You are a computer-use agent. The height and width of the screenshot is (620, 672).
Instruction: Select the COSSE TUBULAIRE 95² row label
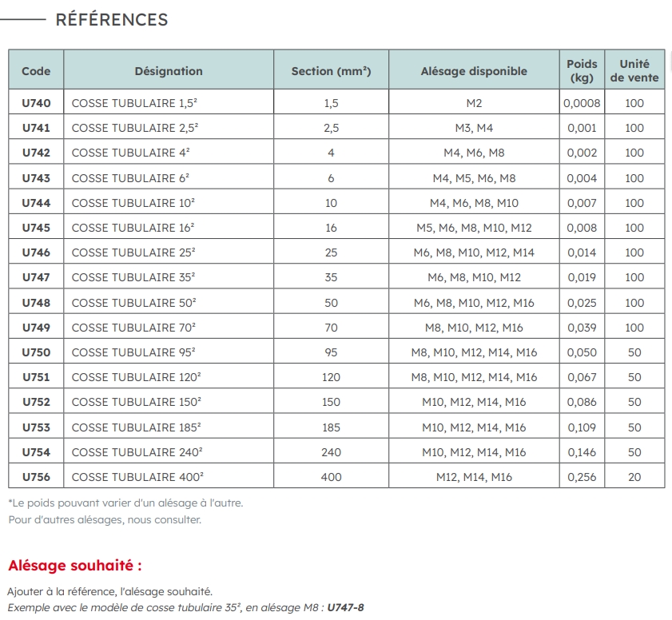pyautogui.click(x=133, y=352)
